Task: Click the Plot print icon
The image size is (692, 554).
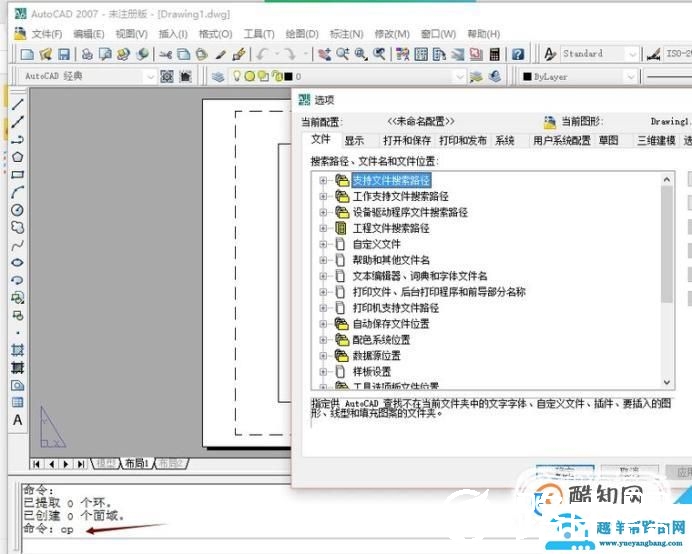Action: (x=87, y=54)
